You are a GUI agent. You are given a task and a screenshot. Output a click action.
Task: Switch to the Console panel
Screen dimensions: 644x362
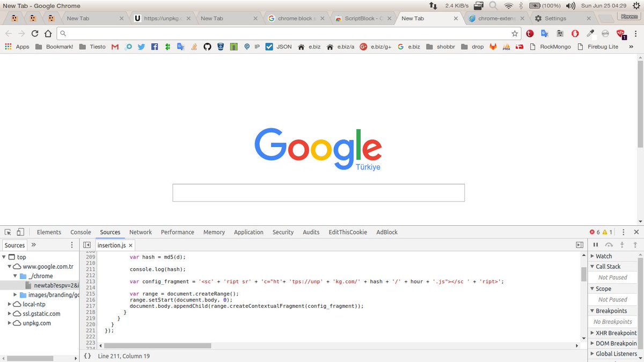tap(80, 232)
